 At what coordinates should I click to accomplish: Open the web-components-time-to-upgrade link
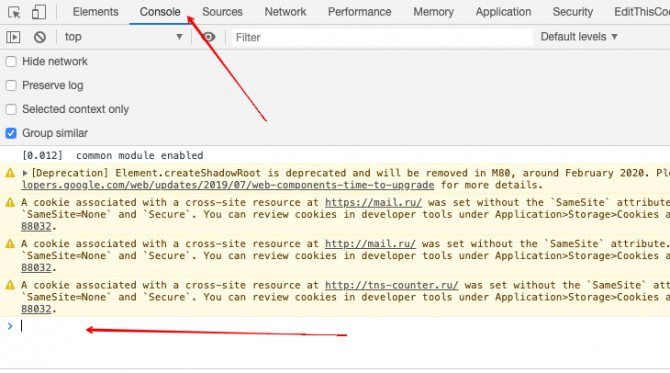(x=228, y=185)
